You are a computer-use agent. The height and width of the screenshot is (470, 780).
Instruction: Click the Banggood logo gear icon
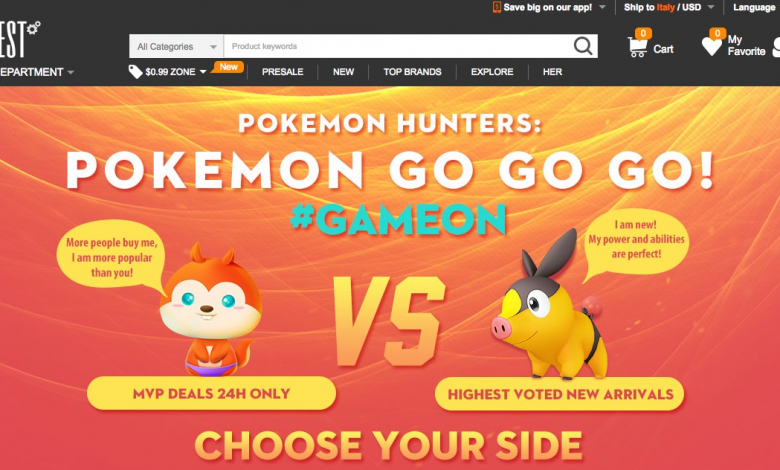(34, 28)
